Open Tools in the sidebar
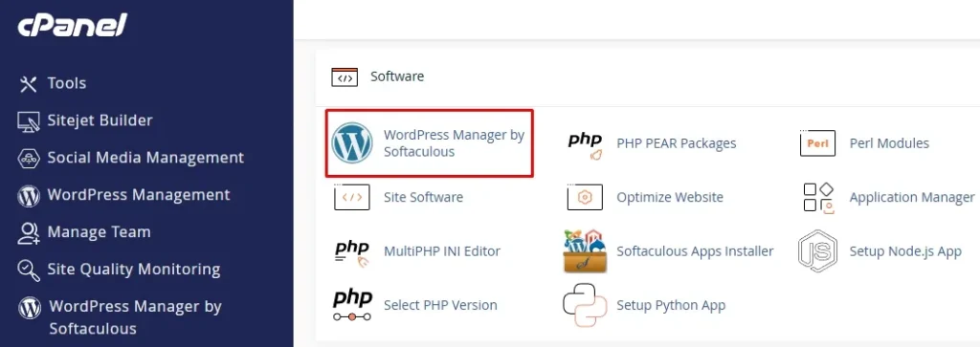The image size is (980, 347). 53,83
